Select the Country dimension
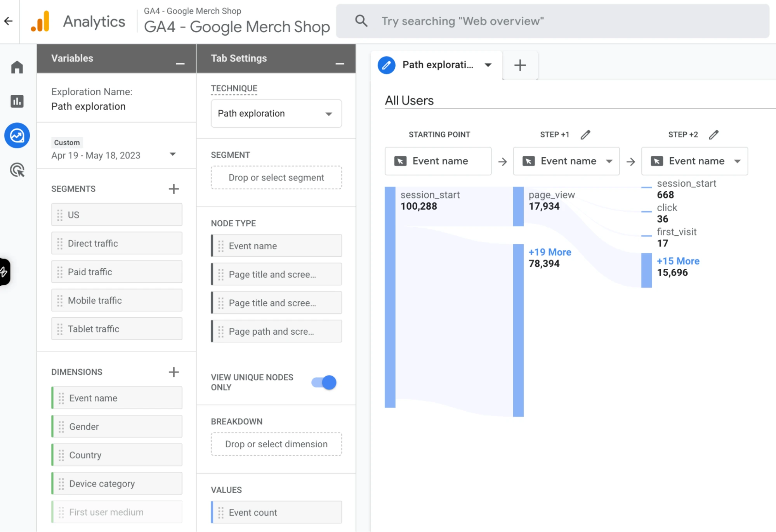This screenshot has height=532, width=776. click(x=116, y=455)
